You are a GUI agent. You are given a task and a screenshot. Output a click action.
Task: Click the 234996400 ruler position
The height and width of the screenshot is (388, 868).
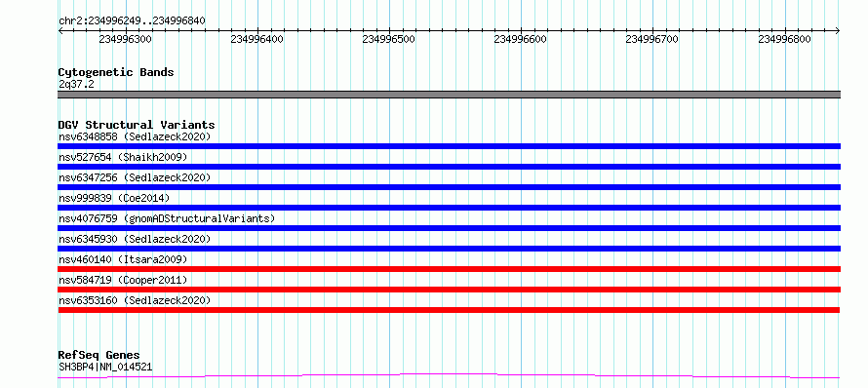pyautogui.click(x=256, y=39)
